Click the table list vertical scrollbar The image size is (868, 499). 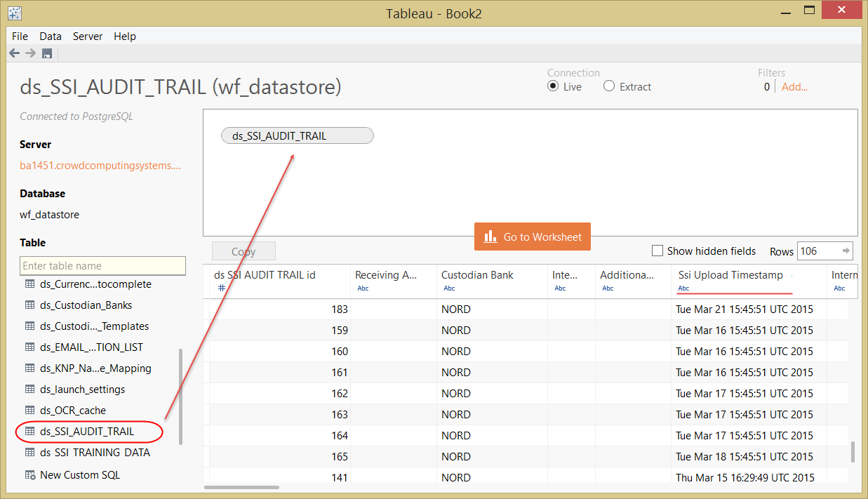click(x=180, y=397)
